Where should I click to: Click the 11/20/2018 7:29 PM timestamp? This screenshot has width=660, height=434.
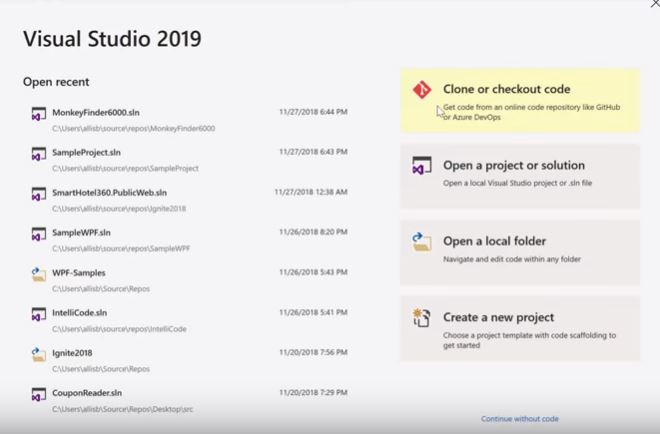point(313,393)
